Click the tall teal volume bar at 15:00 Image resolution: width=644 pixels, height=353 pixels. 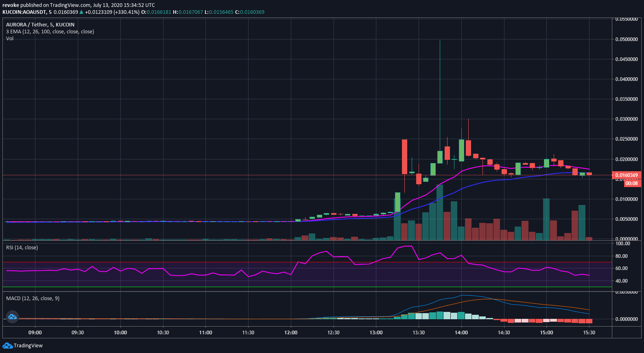pyautogui.click(x=546, y=220)
